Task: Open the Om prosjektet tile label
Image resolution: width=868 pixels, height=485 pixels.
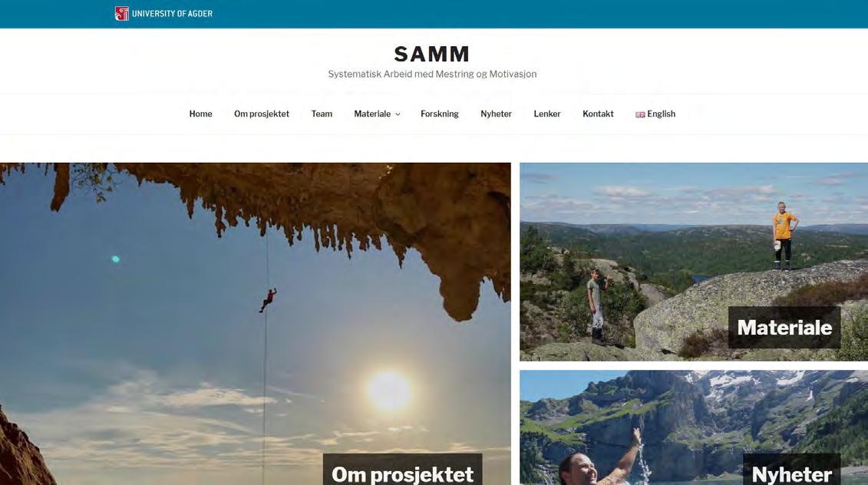Action: coord(402,471)
